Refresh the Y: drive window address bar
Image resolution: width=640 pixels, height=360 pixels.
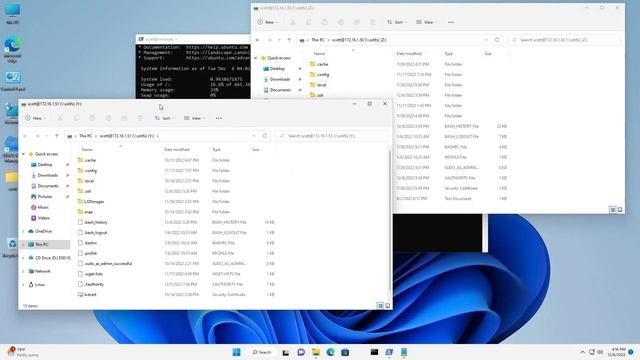click(264, 136)
